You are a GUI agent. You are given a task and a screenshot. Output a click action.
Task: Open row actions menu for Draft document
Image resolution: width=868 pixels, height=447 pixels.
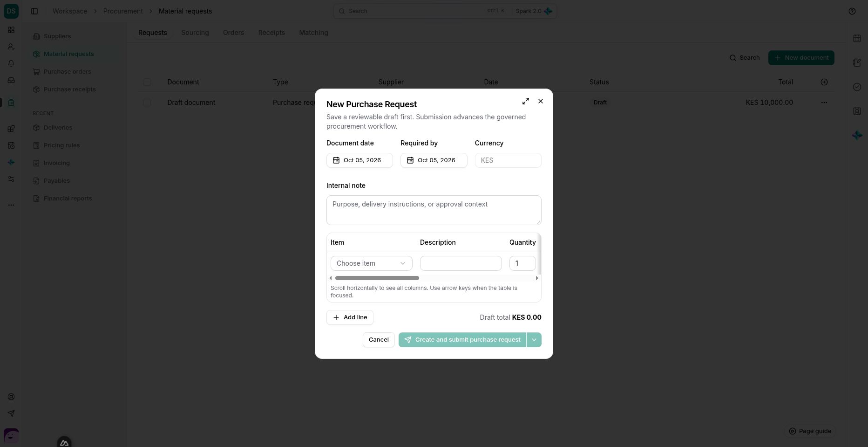coord(824,103)
